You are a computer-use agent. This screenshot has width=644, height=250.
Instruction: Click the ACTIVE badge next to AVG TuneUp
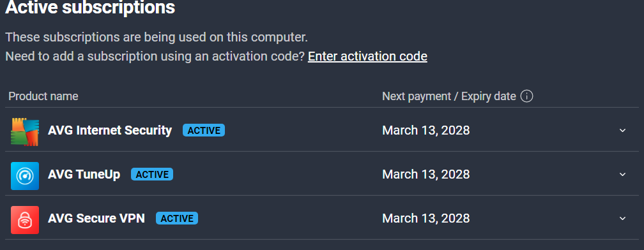[x=152, y=174]
